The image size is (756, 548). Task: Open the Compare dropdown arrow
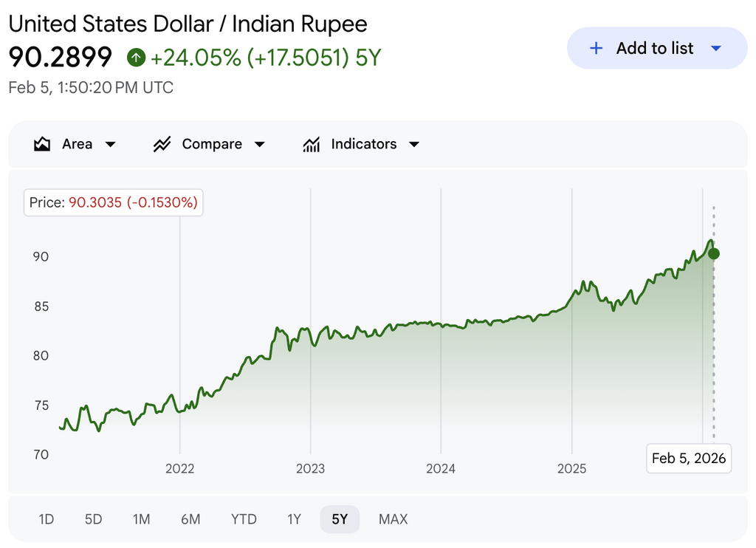click(260, 144)
